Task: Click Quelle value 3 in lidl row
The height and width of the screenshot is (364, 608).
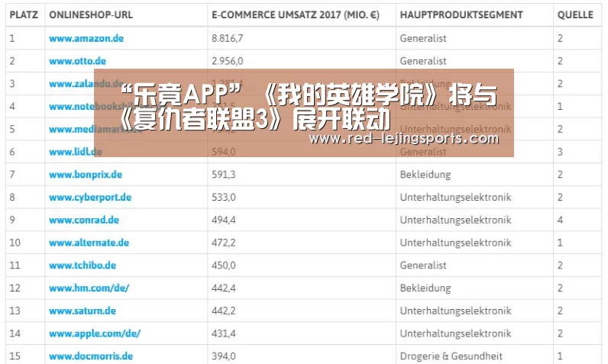Action: click(560, 152)
